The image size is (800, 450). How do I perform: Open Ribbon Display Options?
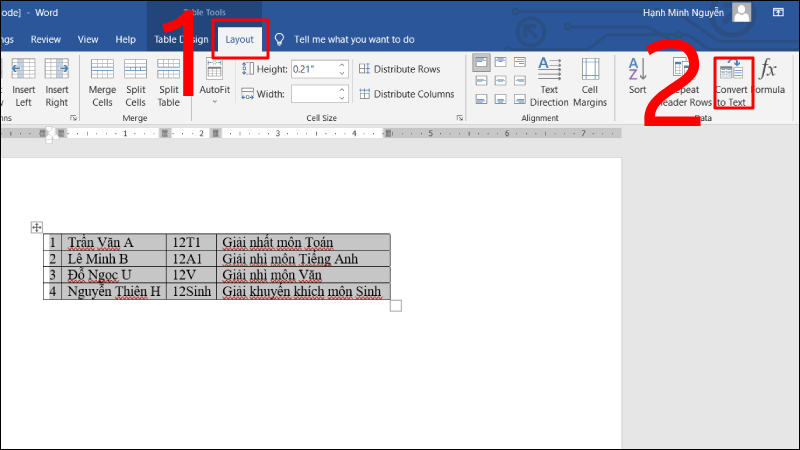pyautogui.click(x=778, y=12)
